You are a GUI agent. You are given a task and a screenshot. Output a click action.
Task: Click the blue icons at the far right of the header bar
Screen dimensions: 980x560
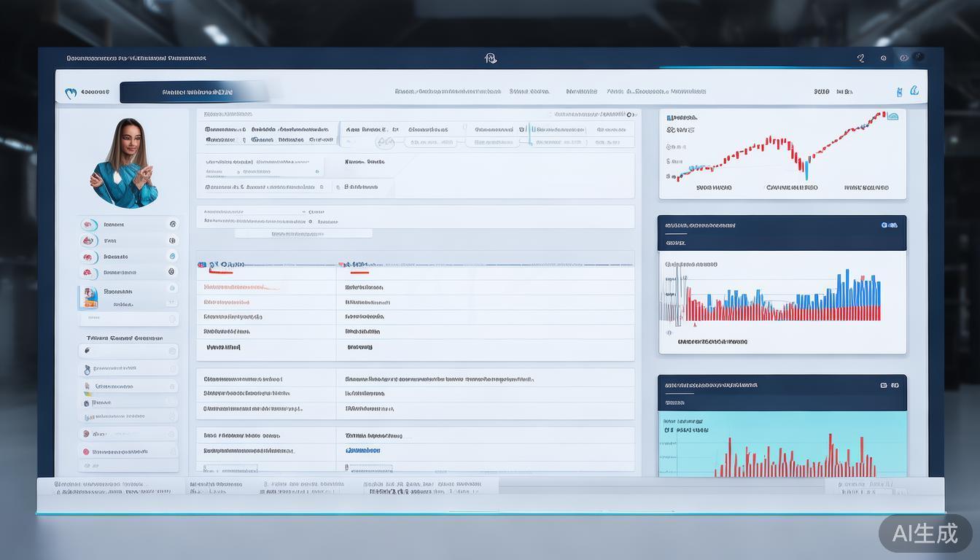(908, 92)
